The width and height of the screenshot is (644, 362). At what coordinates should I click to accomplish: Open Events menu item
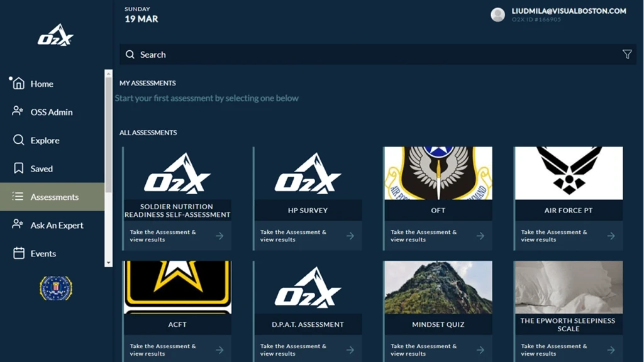[x=52, y=254]
